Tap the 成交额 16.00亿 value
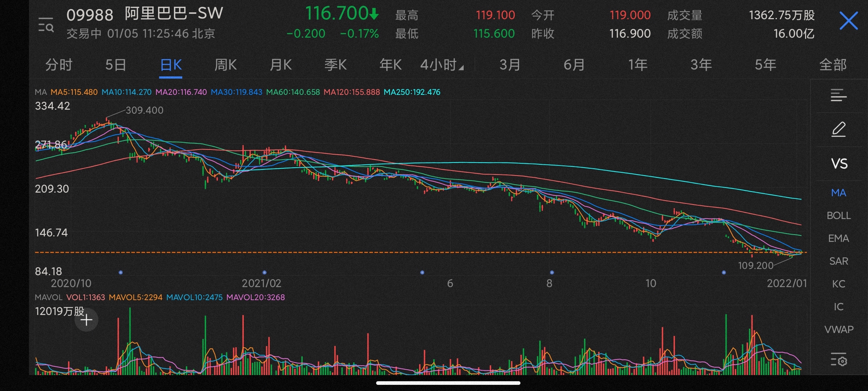 pyautogui.click(x=794, y=34)
